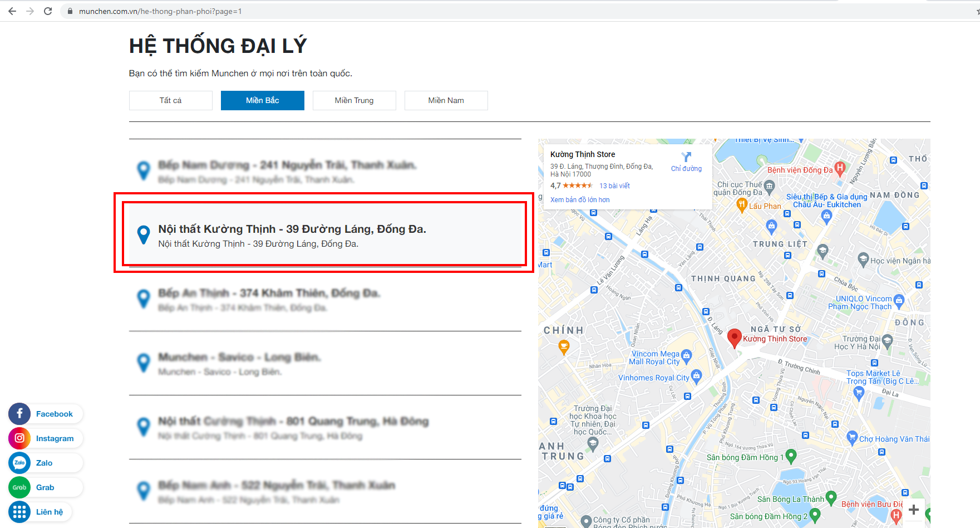Image resolution: width=980 pixels, height=528 pixels.
Task: Open the Grab icon
Action: pos(19,487)
